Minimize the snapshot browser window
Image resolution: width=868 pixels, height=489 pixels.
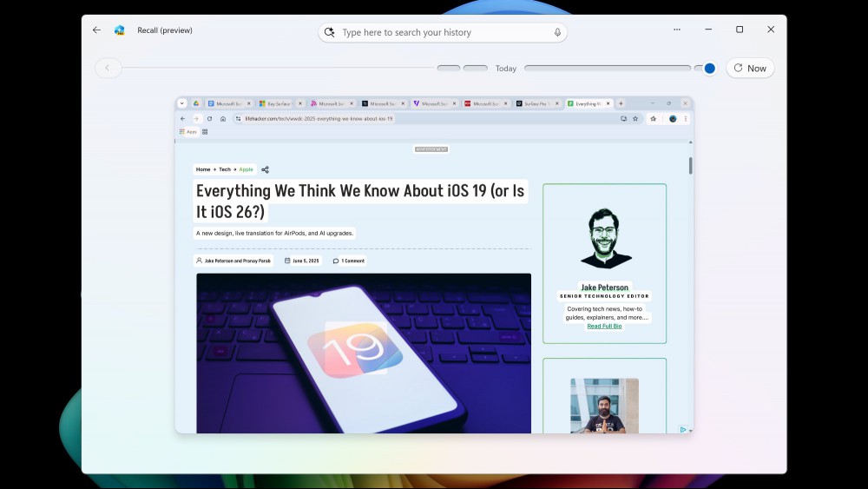click(652, 103)
